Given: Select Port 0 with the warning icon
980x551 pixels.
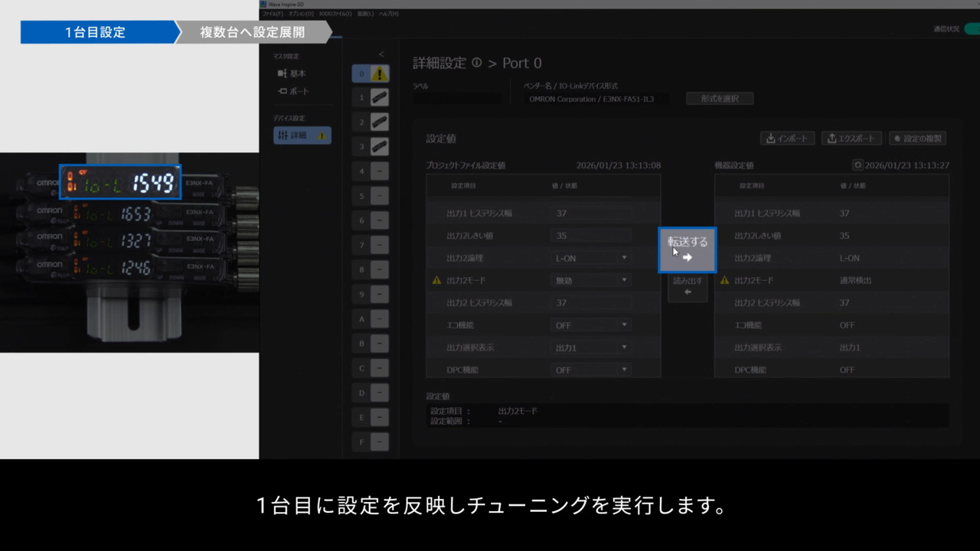Looking at the screenshot, I should 371,73.
